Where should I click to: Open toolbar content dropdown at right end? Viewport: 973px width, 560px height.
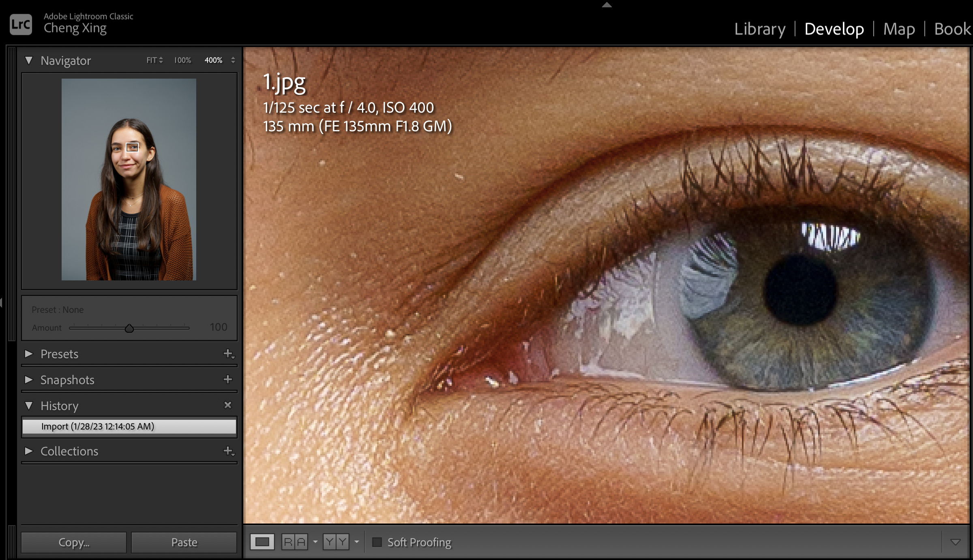(955, 542)
